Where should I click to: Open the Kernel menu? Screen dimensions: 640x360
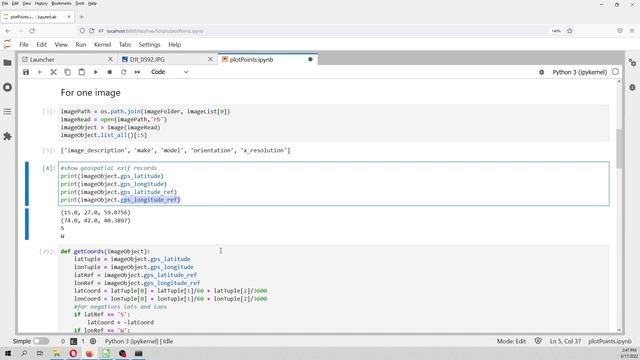coord(102,44)
